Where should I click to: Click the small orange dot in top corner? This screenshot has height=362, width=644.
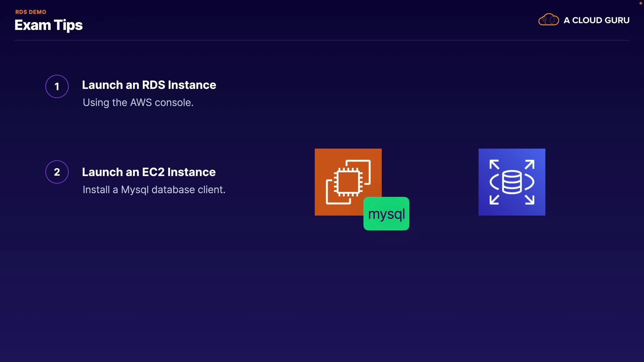click(x=640, y=3)
